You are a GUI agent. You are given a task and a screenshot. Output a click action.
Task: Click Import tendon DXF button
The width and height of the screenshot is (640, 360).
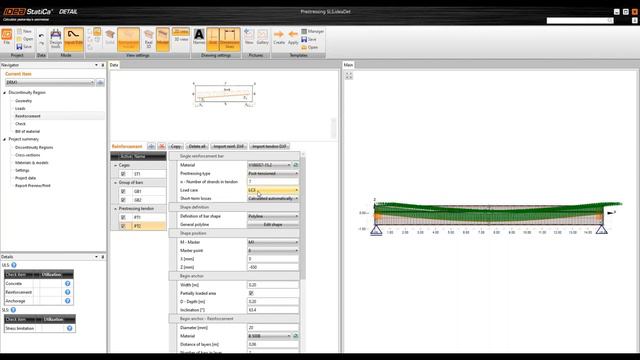point(269,146)
